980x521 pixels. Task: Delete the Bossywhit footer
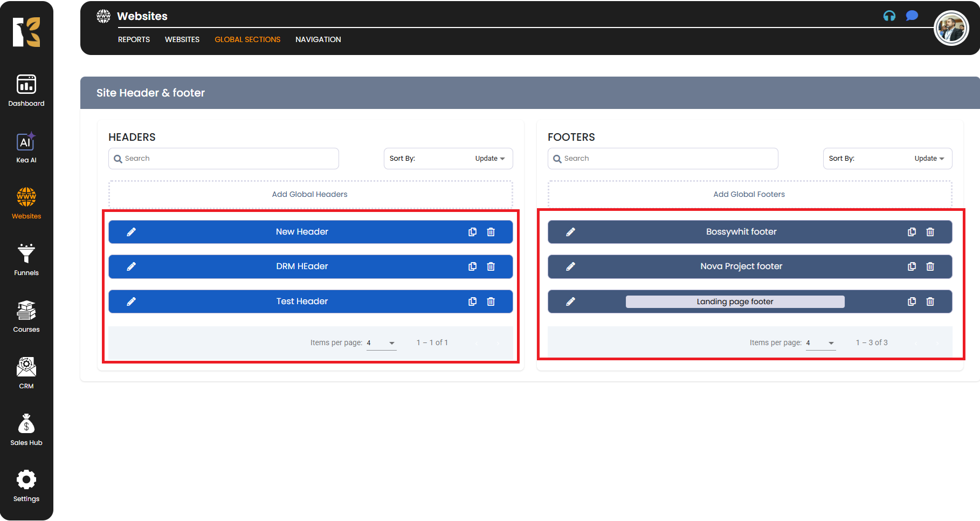click(x=930, y=232)
